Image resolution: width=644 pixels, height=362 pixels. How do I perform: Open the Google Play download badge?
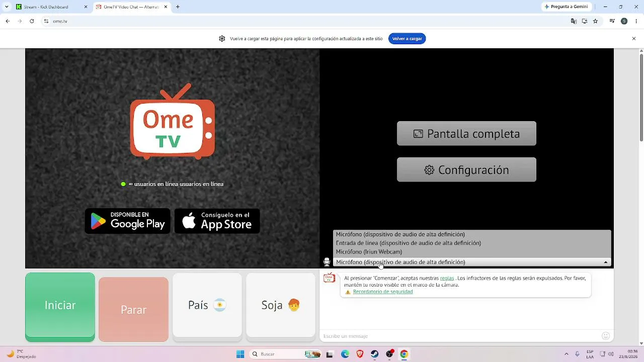[128, 221]
